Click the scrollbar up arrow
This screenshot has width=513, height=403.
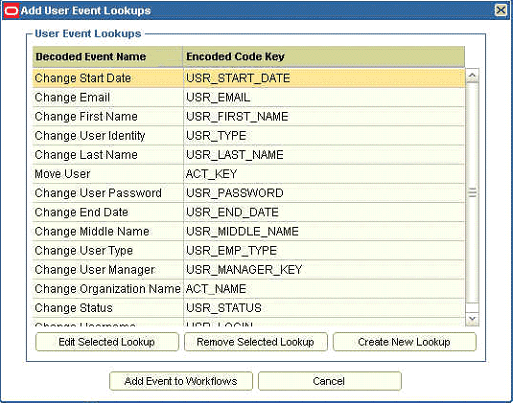[x=472, y=76]
